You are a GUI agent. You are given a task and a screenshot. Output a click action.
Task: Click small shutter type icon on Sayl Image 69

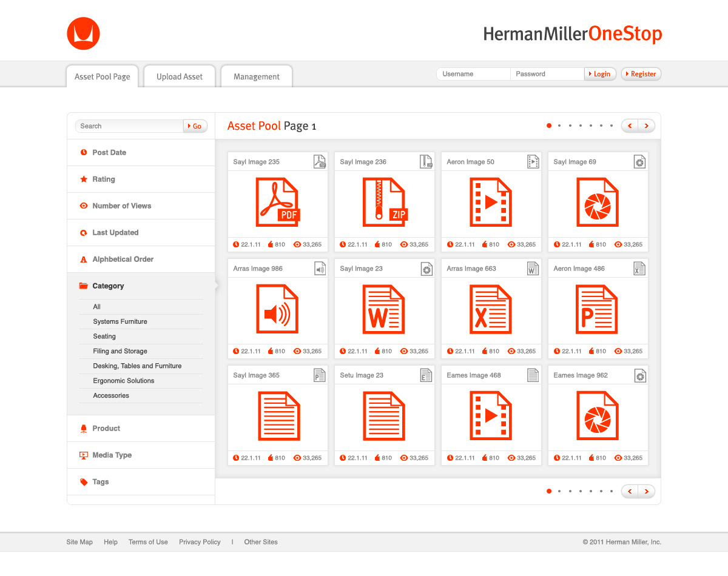pyautogui.click(x=639, y=161)
